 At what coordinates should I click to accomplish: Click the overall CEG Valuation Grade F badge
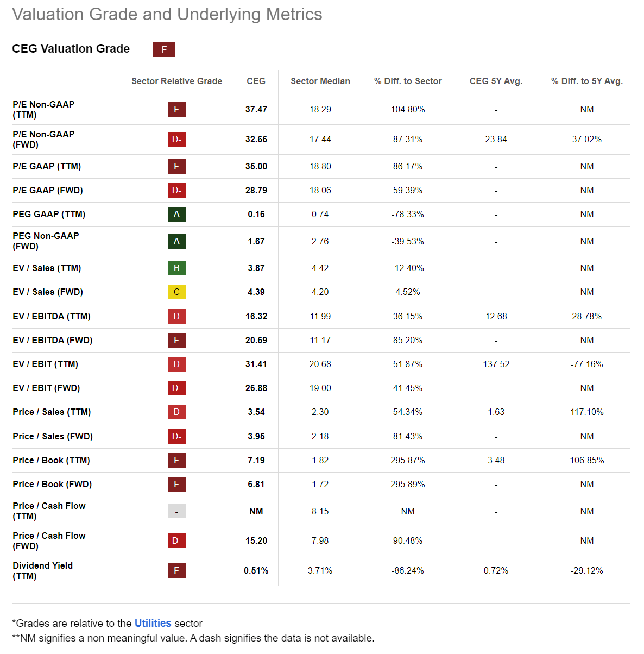[x=164, y=49]
